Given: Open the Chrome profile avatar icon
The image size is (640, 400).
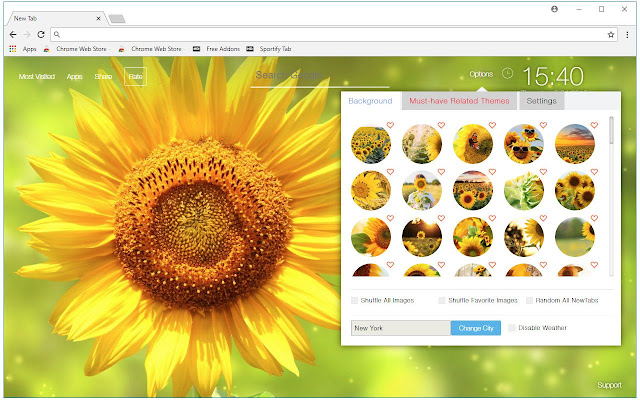Looking at the screenshot, I should click(x=554, y=9).
